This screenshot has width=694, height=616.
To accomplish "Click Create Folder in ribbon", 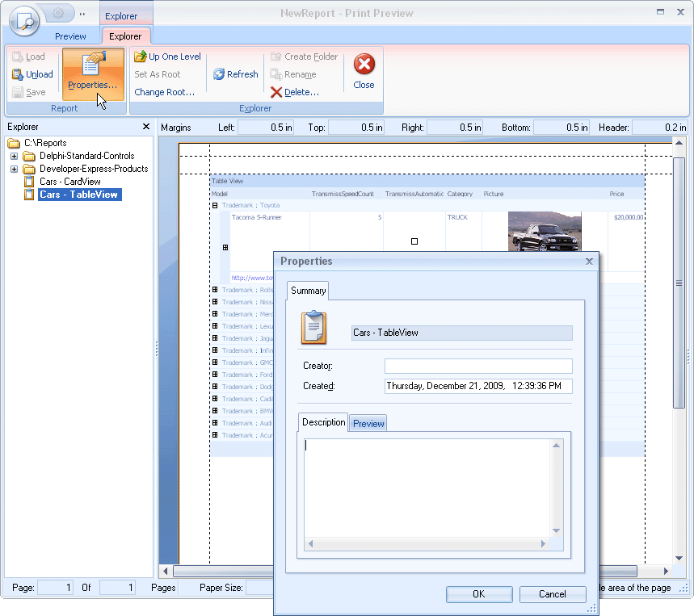I will pyautogui.click(x=304, y=57).
